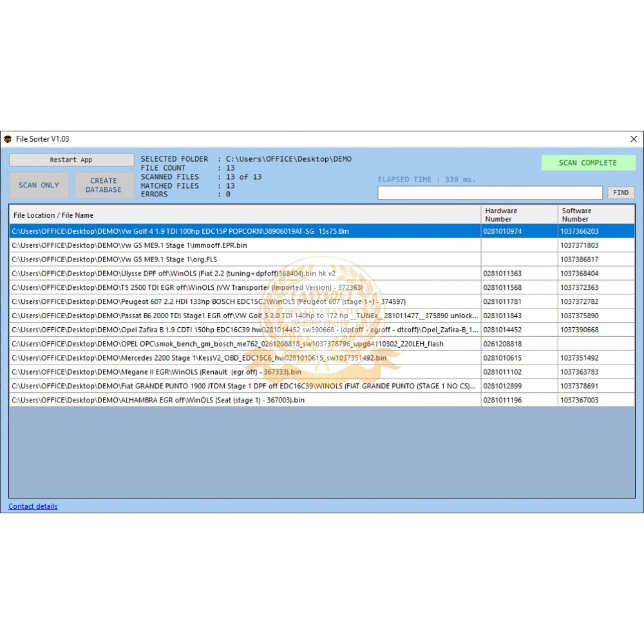Screen dimensions: 644x644
Task: Click the ERRORS label
Action: (x=154, y=194)
